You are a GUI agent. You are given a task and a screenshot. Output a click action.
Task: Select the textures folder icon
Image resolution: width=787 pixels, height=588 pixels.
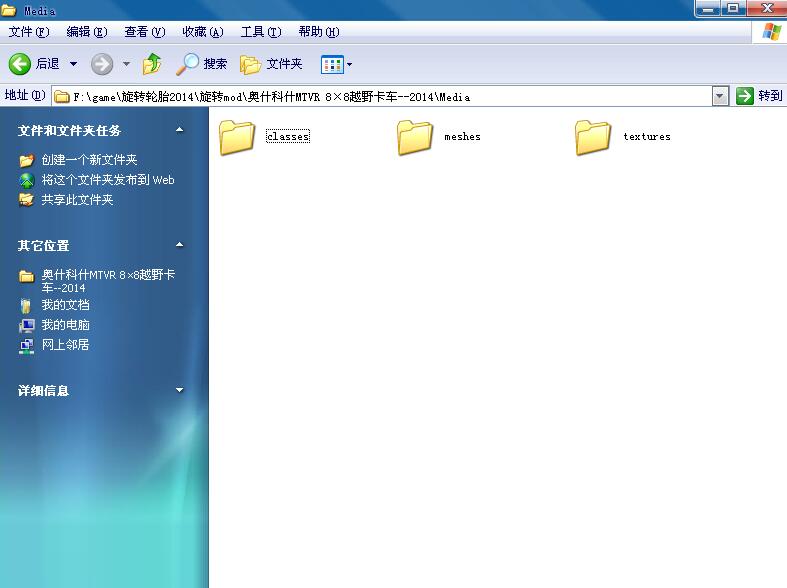pos(593,137)
